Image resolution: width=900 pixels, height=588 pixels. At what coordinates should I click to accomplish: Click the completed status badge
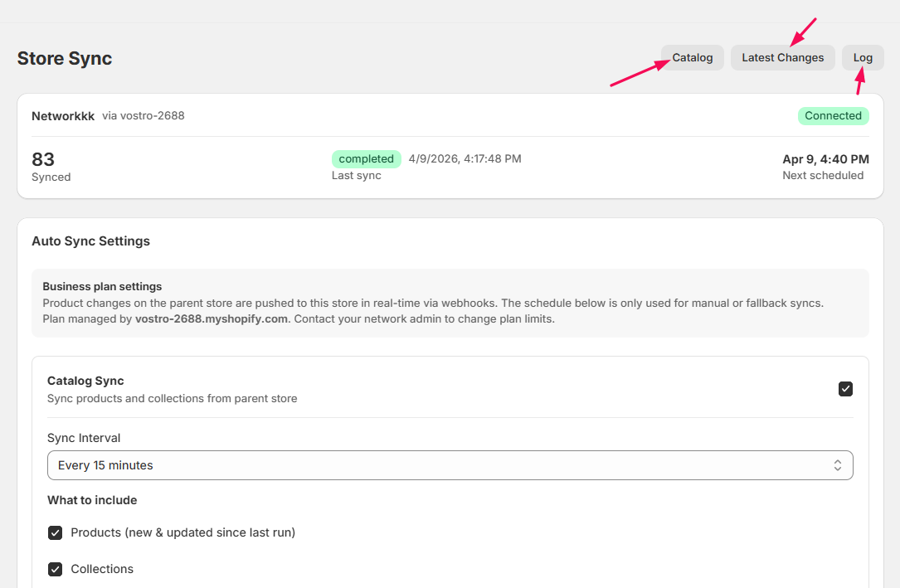click(x=366, y=159)
